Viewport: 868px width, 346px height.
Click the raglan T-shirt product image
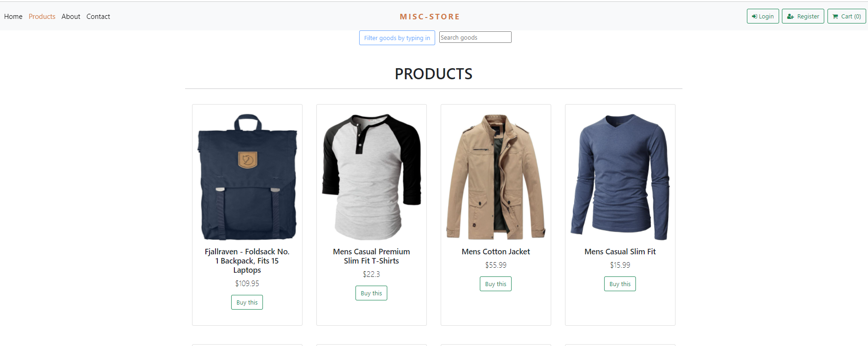click(372, 177)
